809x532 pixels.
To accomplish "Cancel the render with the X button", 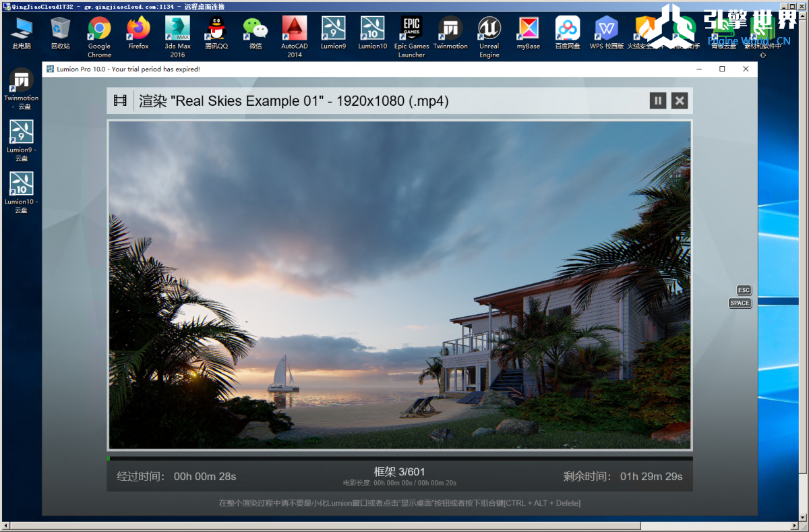I will [x=680, y=101].
